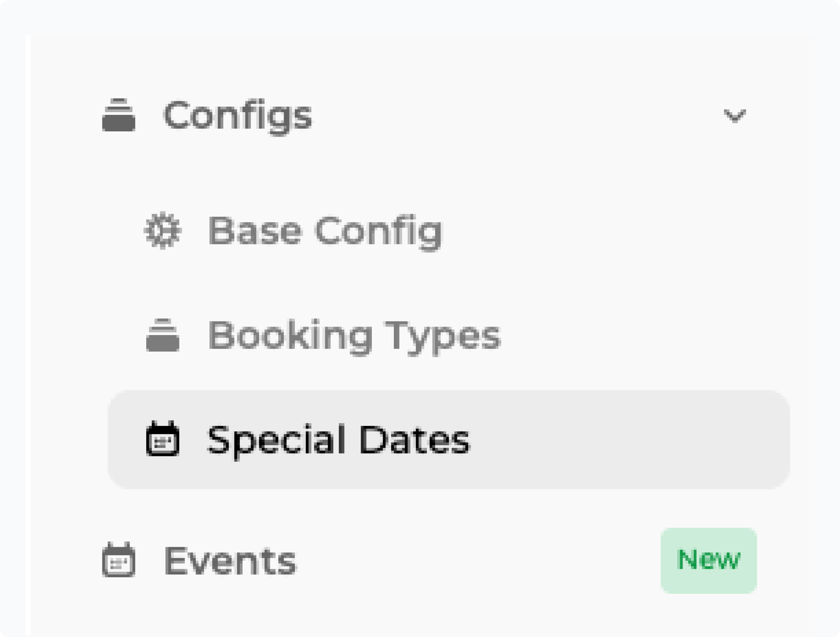Click the word Dates in Special Dates
Image resolution: width=840 pixels, height=637 pixels.
click(x=414, y=439)
